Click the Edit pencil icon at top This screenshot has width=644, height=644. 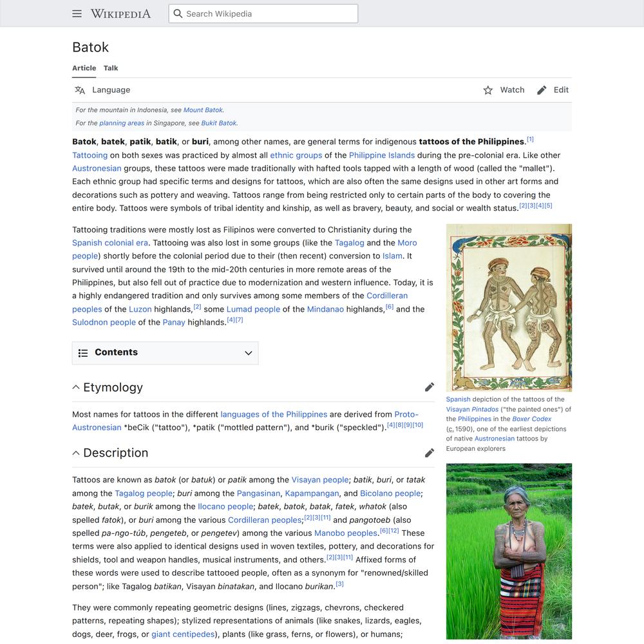tap(542, 90)
